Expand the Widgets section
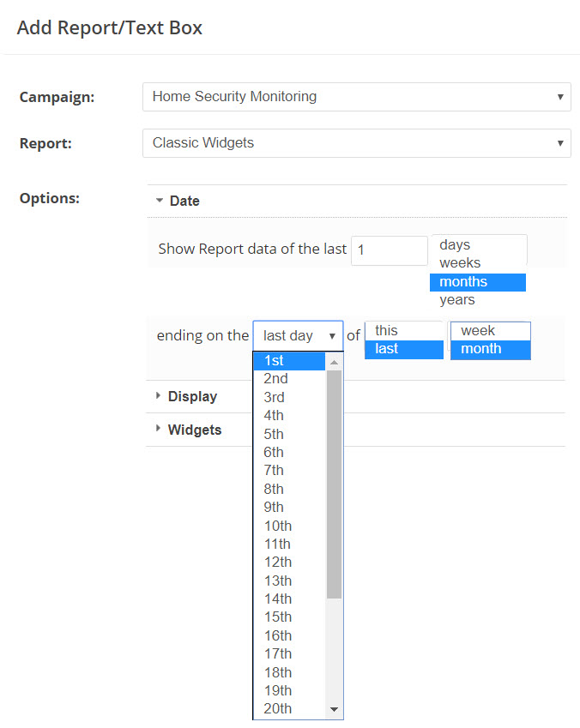This screenshot has width=580, height=728. click(194, 430)
